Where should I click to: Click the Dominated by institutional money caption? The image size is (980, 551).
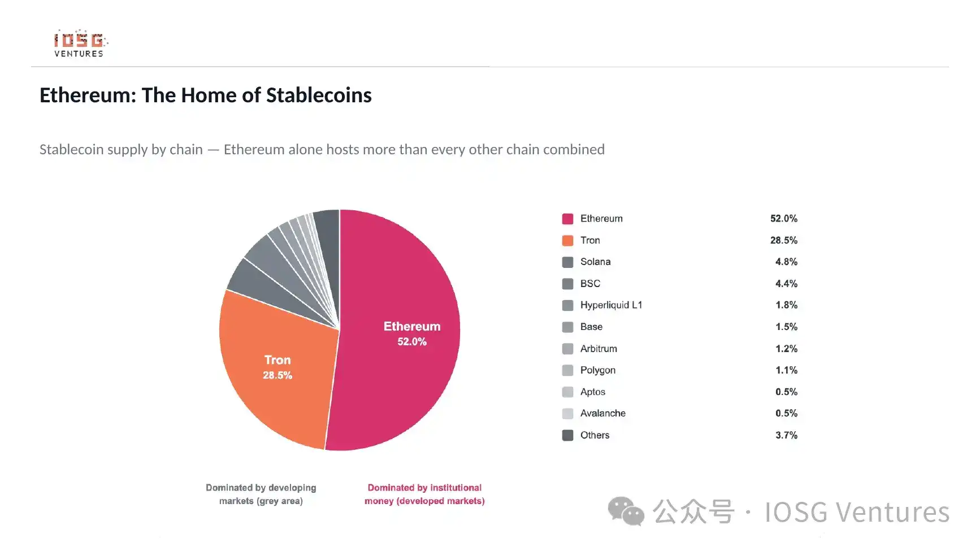(424, 494)
